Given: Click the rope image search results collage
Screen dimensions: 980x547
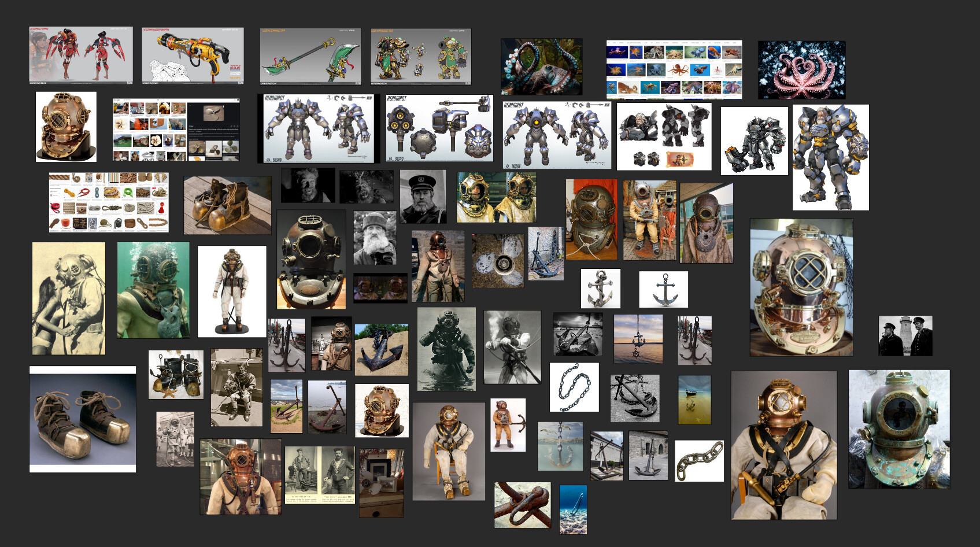Looking at the screenshot, I should click(109, 202).
